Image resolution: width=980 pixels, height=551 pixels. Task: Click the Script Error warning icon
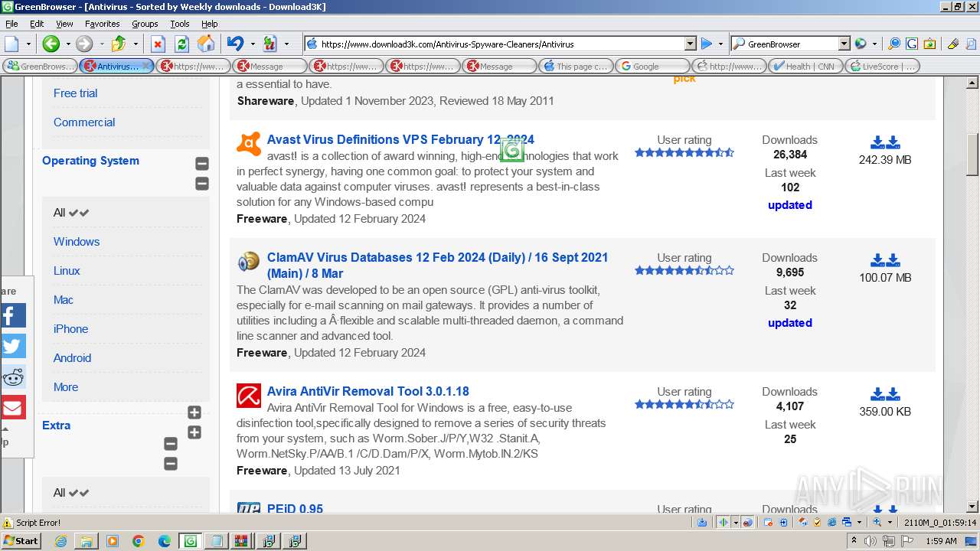click(x=8, y=523)
